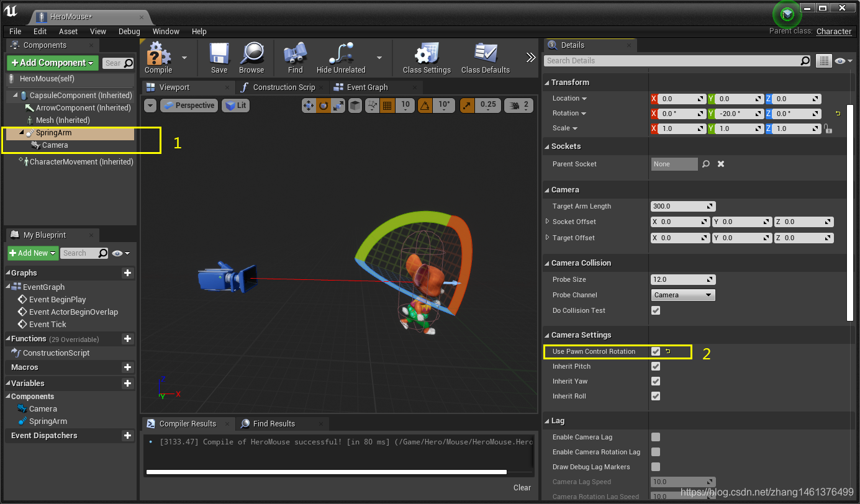Add new Event Dispatcher plus icon
The image size is (860, 504).
pyautogui.click(x=127, y=436)
